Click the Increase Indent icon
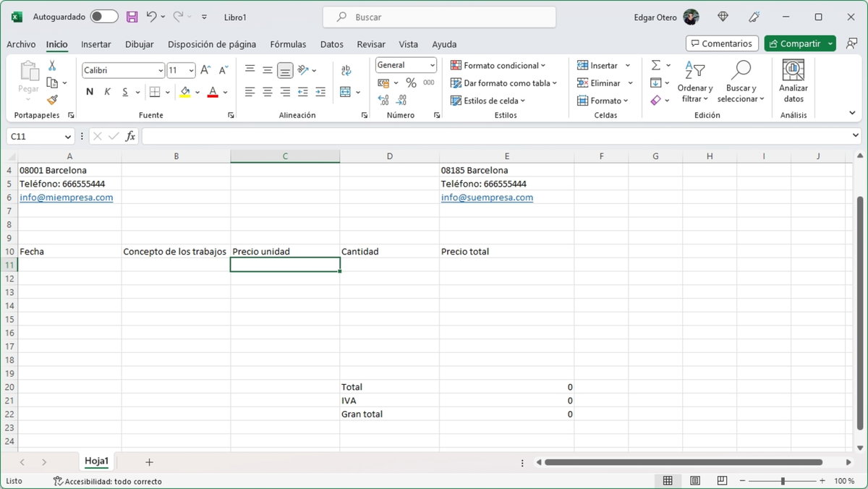The height and width of the screenshot is (489, 868). [x=320, y=92]
